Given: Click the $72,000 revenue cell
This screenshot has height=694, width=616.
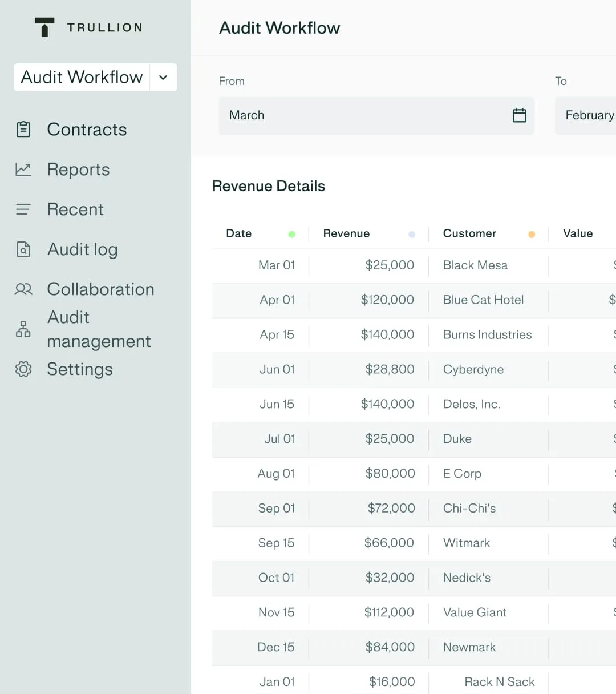Looking at the screenshot, I should pyautogui.click(x=391, y=509).
